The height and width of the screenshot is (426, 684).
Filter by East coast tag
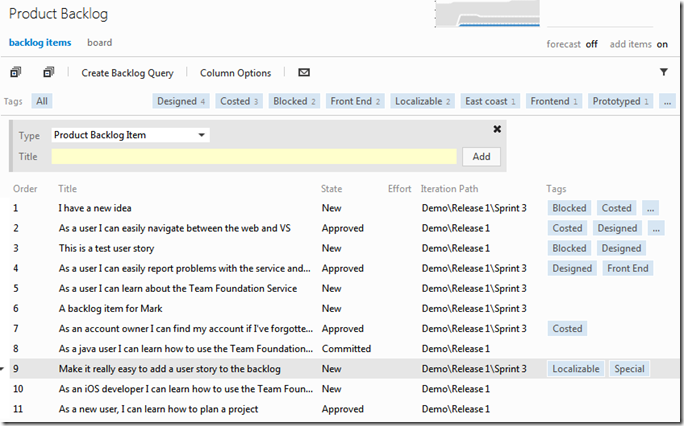pos(490,101)
